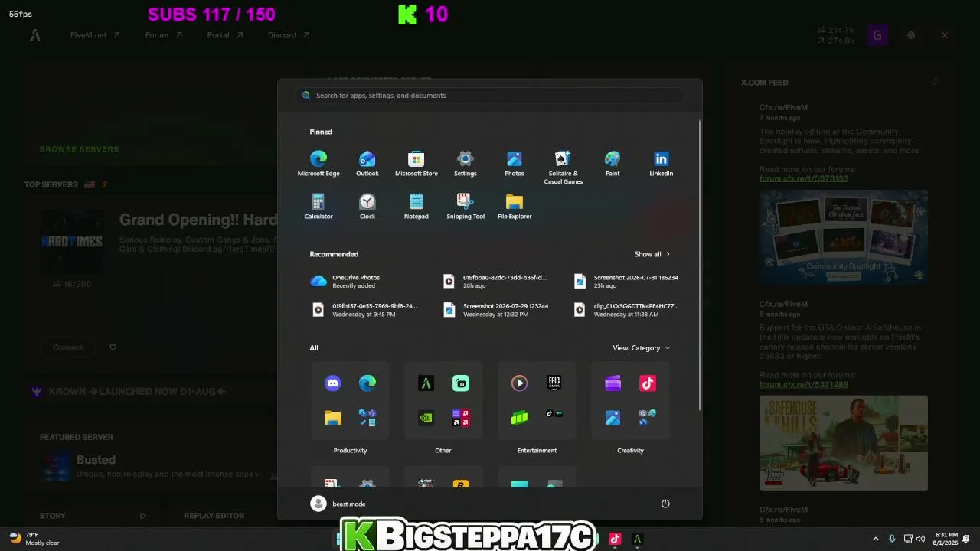This screenshot has height=551, width=980.
Task: Open the LinkedIn pinned app
Action: coord(661,164)
